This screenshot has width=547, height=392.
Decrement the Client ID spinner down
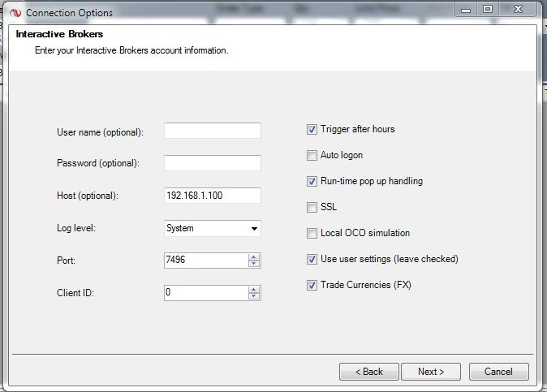(x=254, y=296)
